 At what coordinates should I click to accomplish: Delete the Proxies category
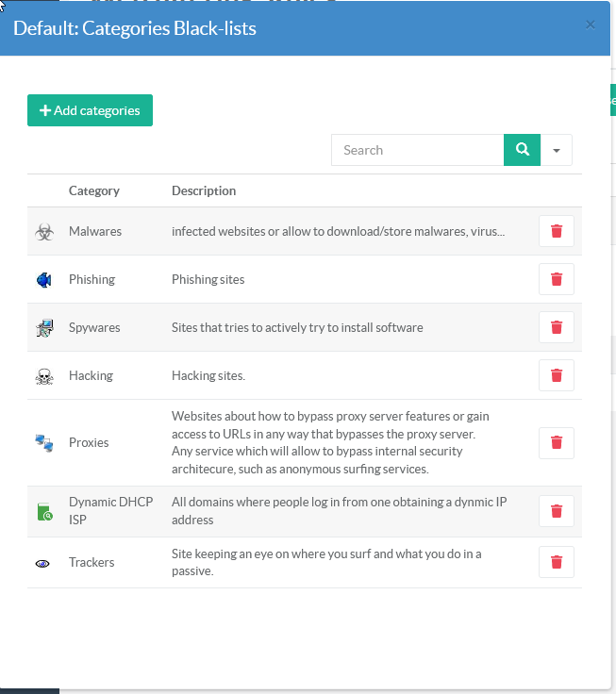coord(556,442)
